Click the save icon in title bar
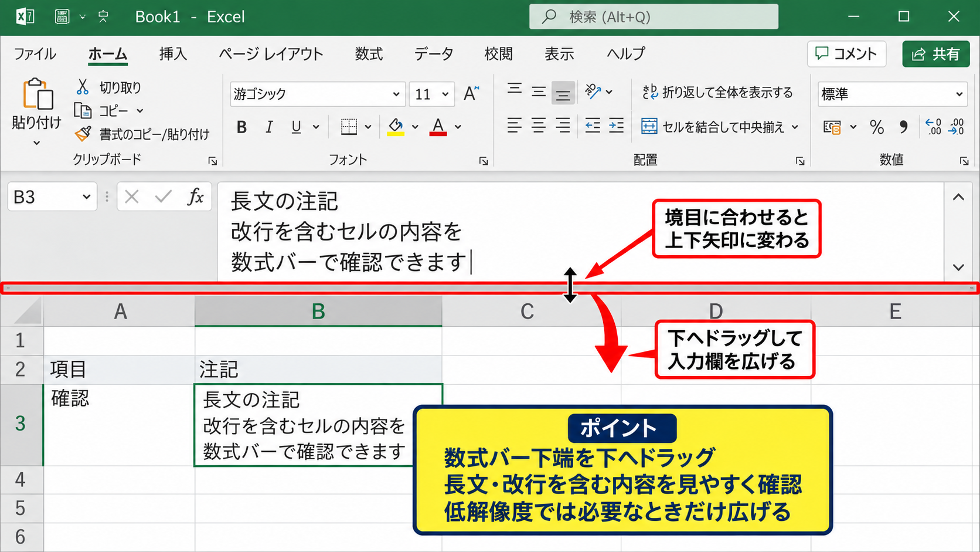Screen dimensions: 980x552 [62, 16]
